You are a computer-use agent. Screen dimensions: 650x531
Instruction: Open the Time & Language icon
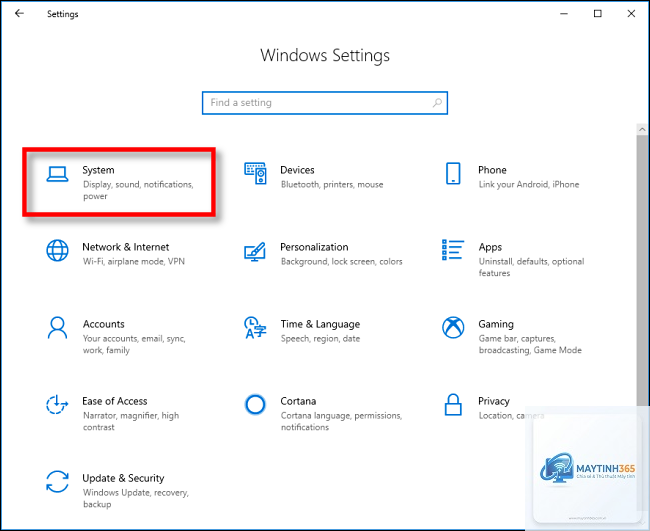pos(255,327)
